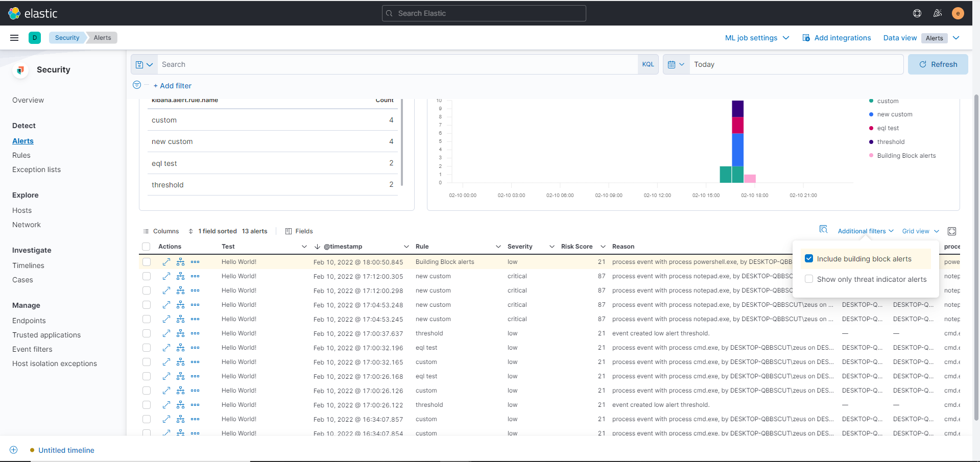
Task: Select the checkbox on the first alert row
Action: 147,261
